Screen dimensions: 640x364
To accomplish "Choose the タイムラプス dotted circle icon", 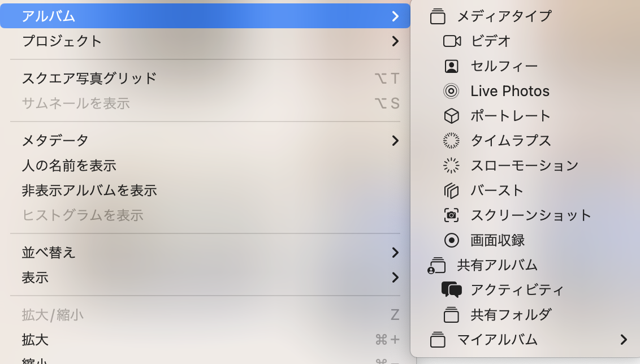I will pyautogui.click(x=451, y=141).
